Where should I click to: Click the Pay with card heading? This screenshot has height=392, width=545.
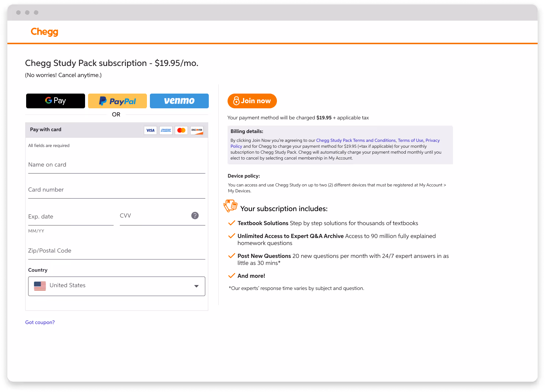[x=46, y=130]
